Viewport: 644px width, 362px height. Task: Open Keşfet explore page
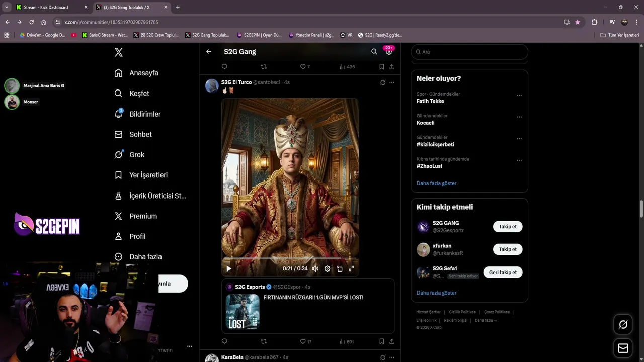point(132,94)
